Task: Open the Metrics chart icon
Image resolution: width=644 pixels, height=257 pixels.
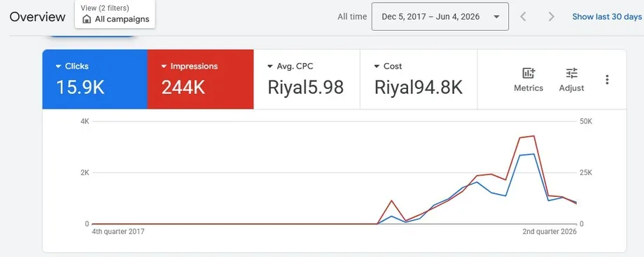Action: (x=528, y=74)
